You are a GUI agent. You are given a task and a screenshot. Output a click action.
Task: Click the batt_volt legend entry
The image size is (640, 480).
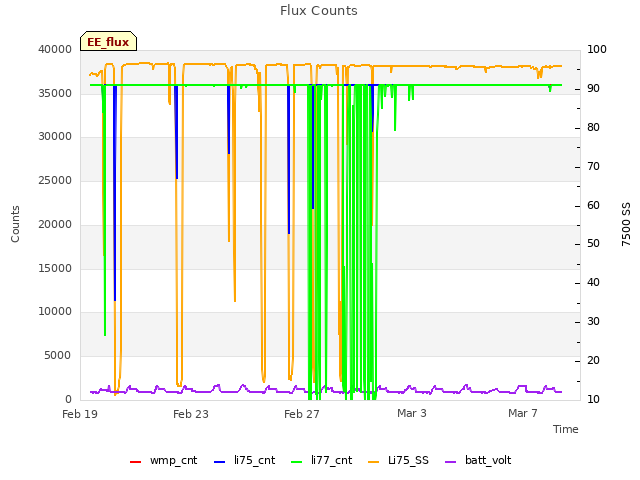tap(478, 460)
